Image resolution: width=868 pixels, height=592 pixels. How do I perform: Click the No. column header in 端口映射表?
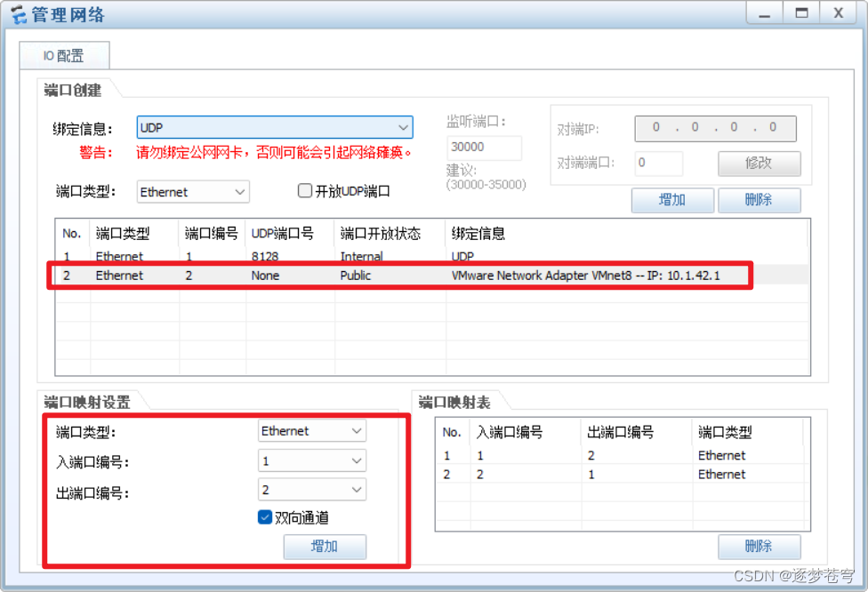(452, 432)
